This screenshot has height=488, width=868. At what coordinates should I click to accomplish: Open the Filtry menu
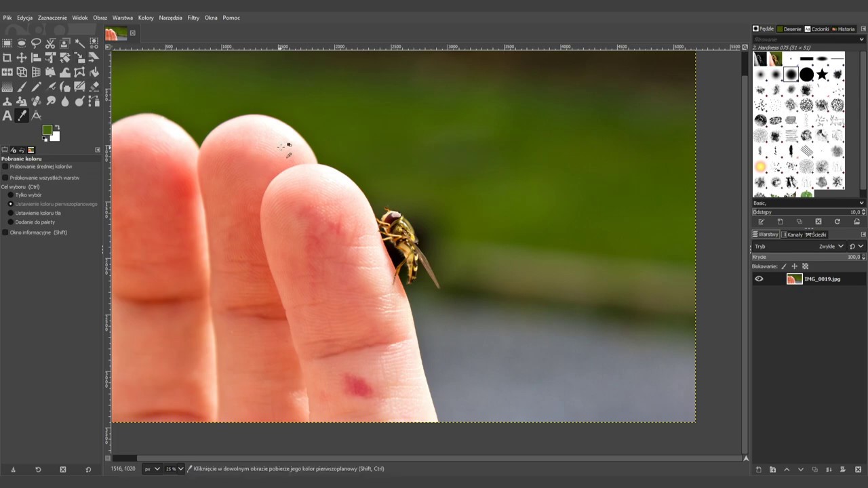click(193, 18)
